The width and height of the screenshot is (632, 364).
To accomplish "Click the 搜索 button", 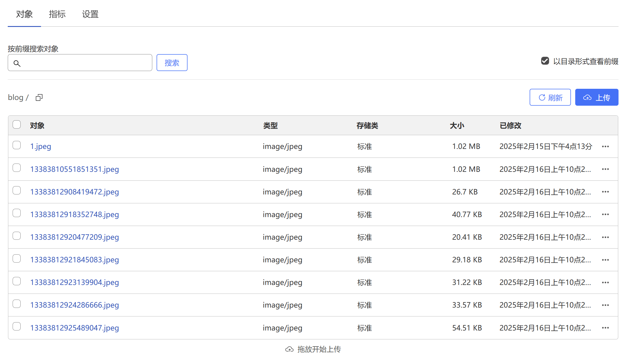I will click(x=172, y=63).
